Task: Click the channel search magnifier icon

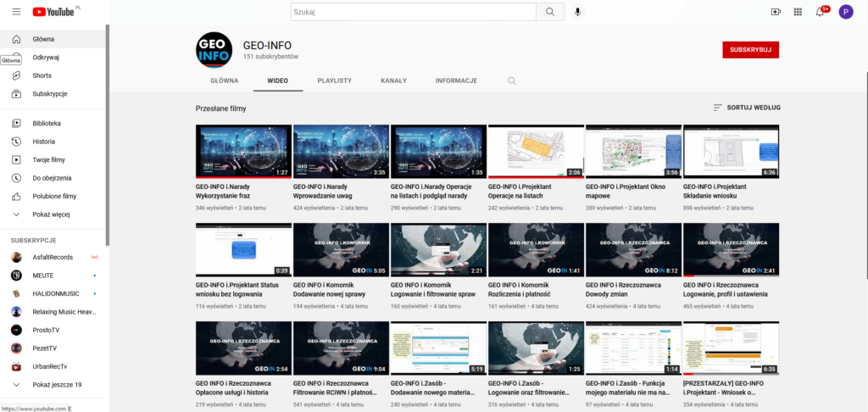Action: (511, 81)
